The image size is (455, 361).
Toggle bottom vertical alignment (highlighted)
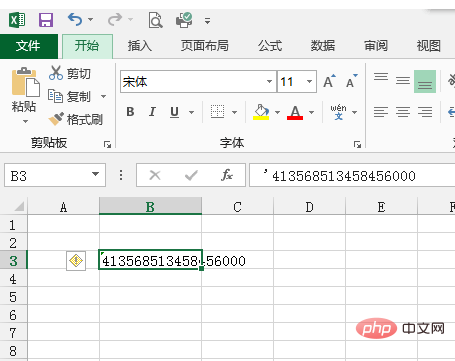[425, 81]
